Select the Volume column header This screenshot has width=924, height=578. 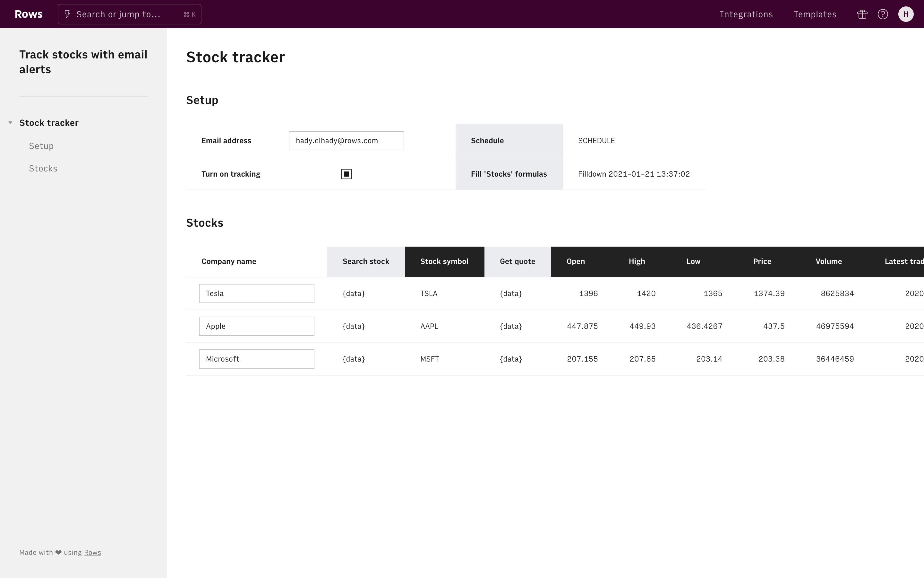click(828, 261)
